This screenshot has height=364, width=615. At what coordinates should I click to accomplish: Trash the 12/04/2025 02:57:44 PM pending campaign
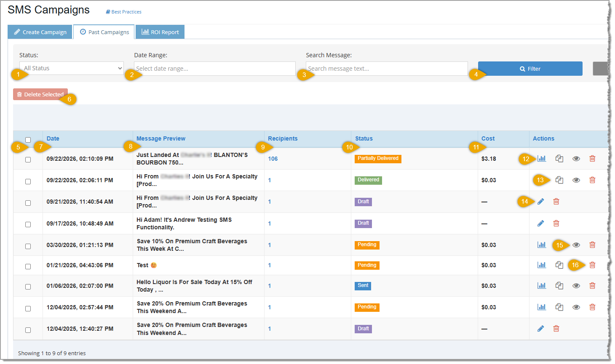click(592, 307)
